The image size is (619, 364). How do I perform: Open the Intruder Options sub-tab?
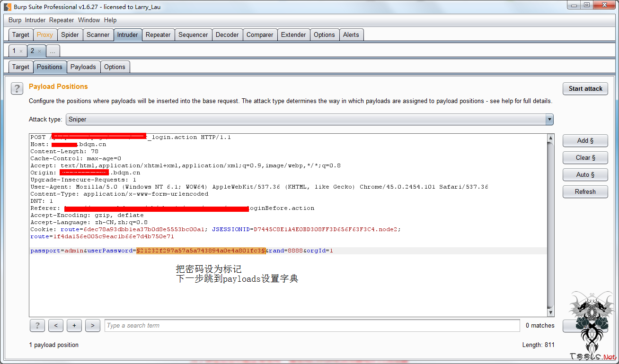pyautogui.click(x=115, y=67)
